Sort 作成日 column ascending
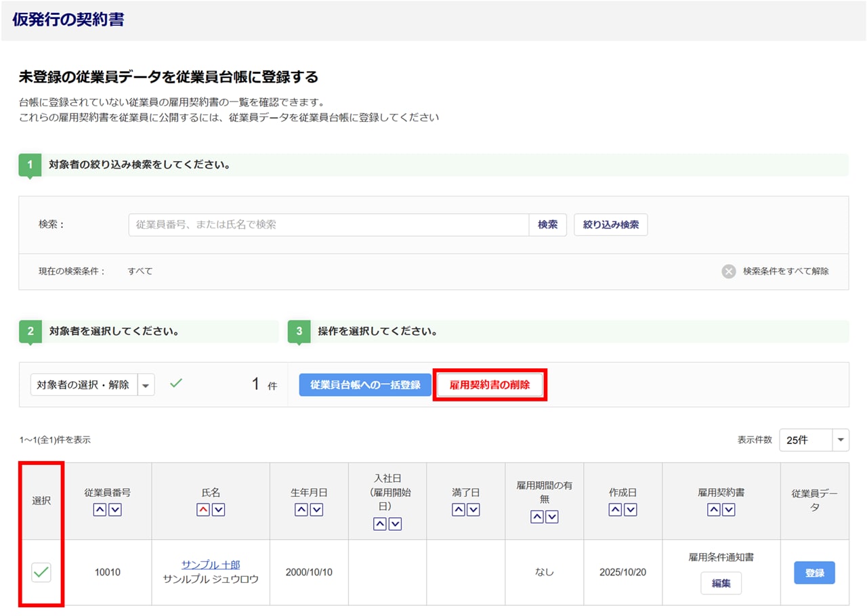 tap(615, 510)
